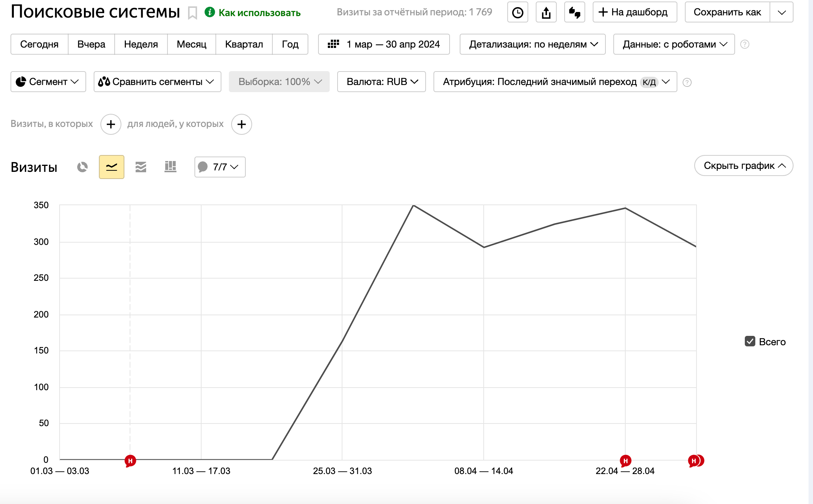813x504 pixels.
Task: Click the help icon next to attribution
Action: pyautogui.click(x=687, y=82)
